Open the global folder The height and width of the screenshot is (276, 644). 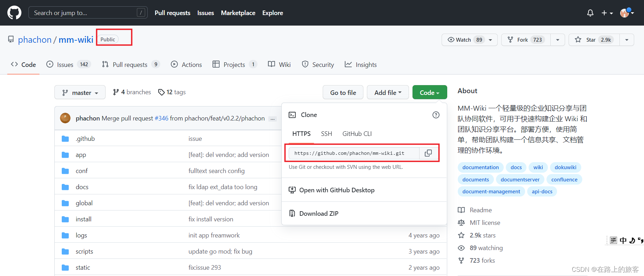point(84,203)
